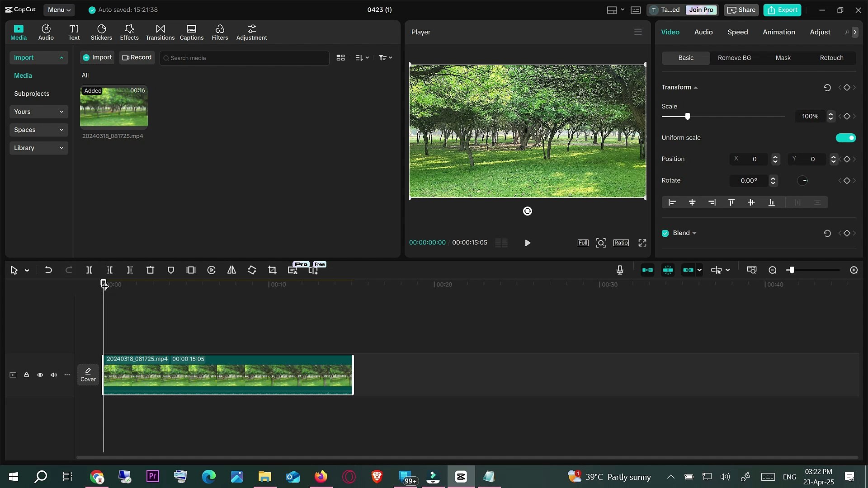Click the Freeze frame icon in the timeline toolbar
This screenshot has height=488, width=868.
(191, 270)
